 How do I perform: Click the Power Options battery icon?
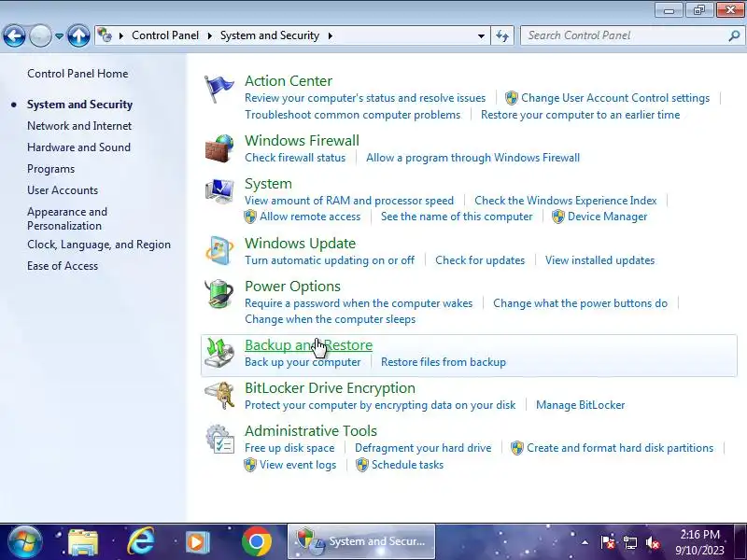(x=219, y=294)
